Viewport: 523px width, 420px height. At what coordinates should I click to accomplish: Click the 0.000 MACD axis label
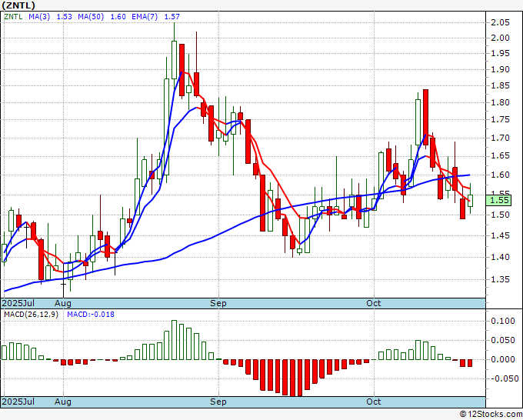point(502,359)
